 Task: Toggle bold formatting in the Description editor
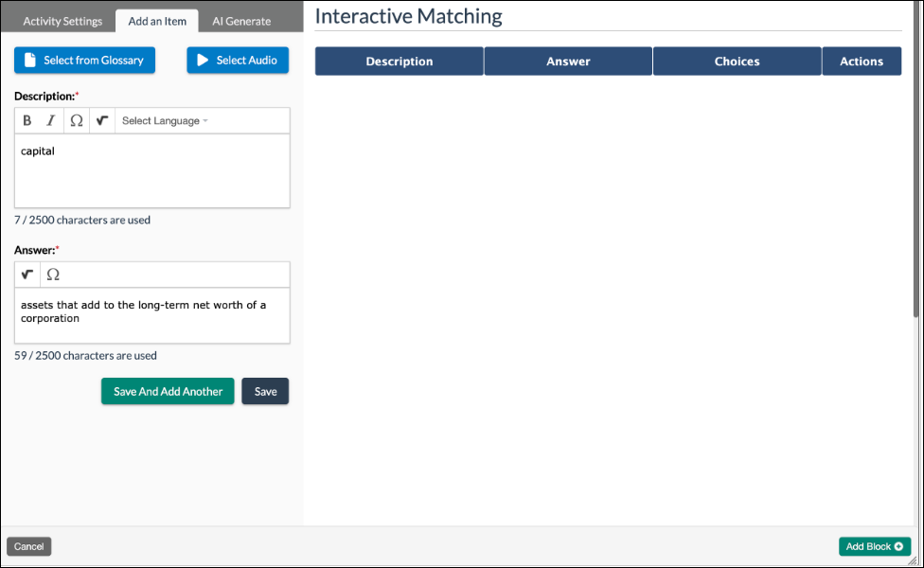pyautogui.click(x=27, y=120)
